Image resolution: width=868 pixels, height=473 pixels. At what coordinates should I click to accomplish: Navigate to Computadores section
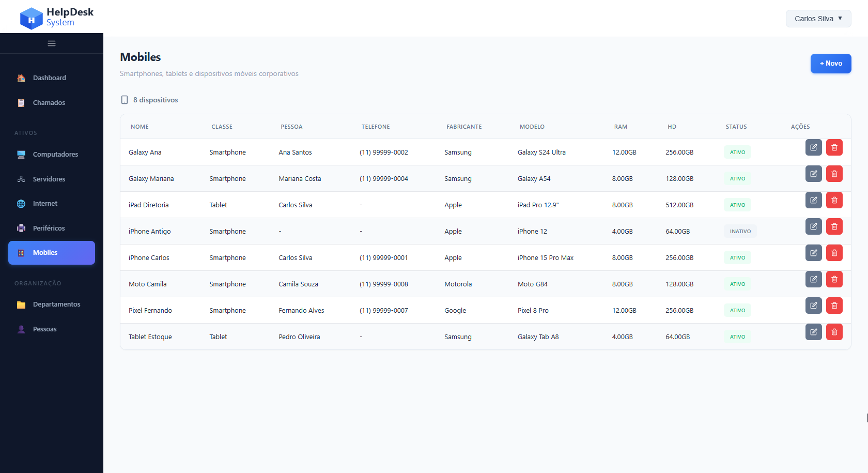click(55, 155)
